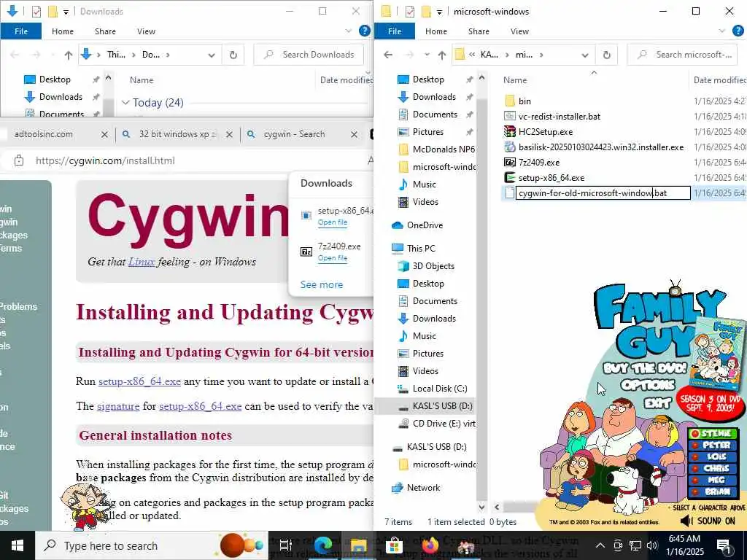Show hidden system tray icons
Image resolution: width=747 pixels, height=560 pixels.
(600, 545)
